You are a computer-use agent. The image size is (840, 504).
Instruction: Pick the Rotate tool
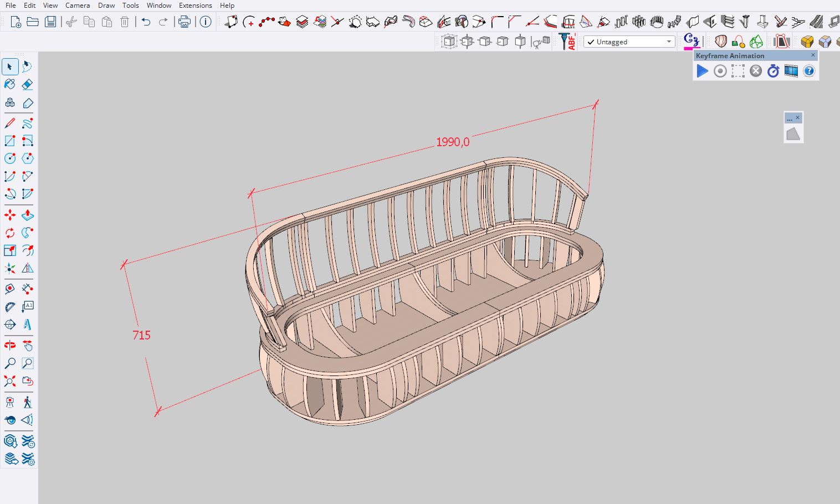coord(10,233)
